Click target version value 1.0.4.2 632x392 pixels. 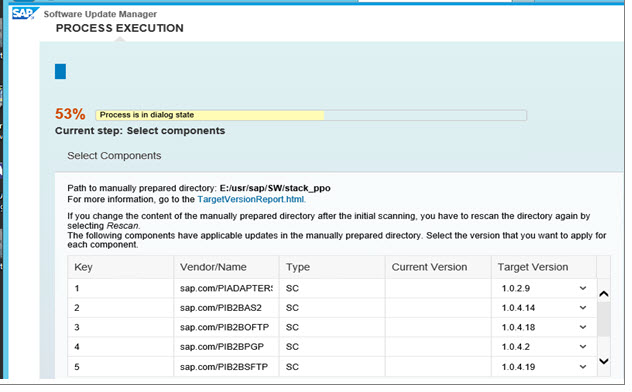(x=516, y=346)
